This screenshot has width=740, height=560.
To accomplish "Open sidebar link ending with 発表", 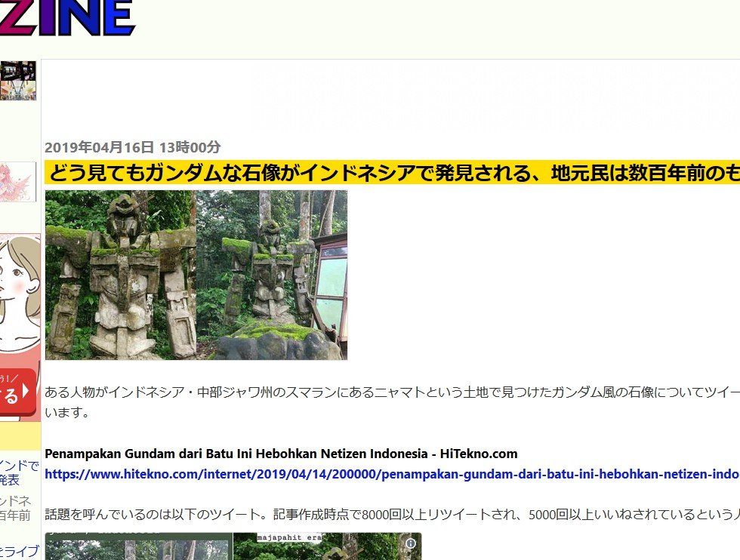I will 19,472.
